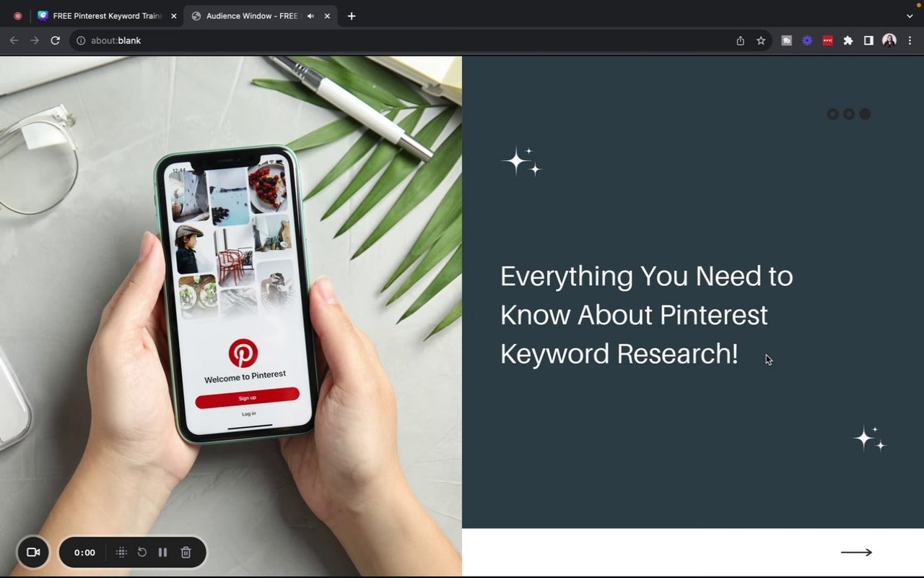Open a new browser tab
Viewport: 924px width, 578px height.
(x=352, y=16)
